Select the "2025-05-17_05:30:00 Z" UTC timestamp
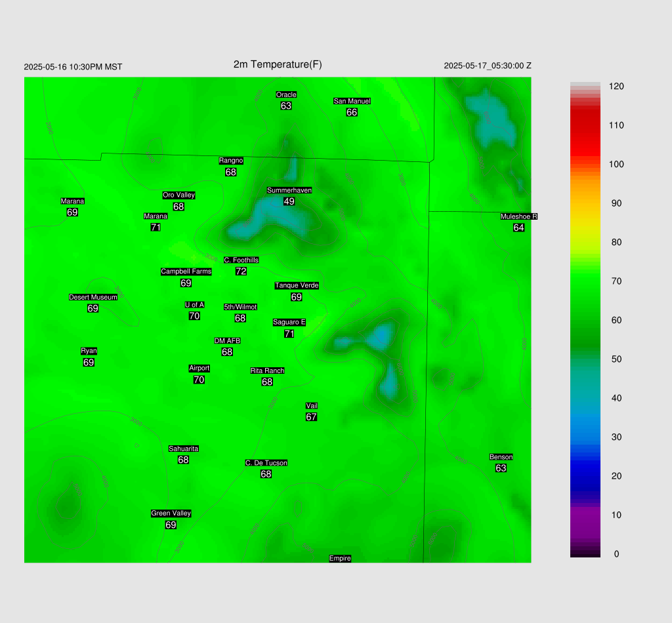 (x=488, y=66)
